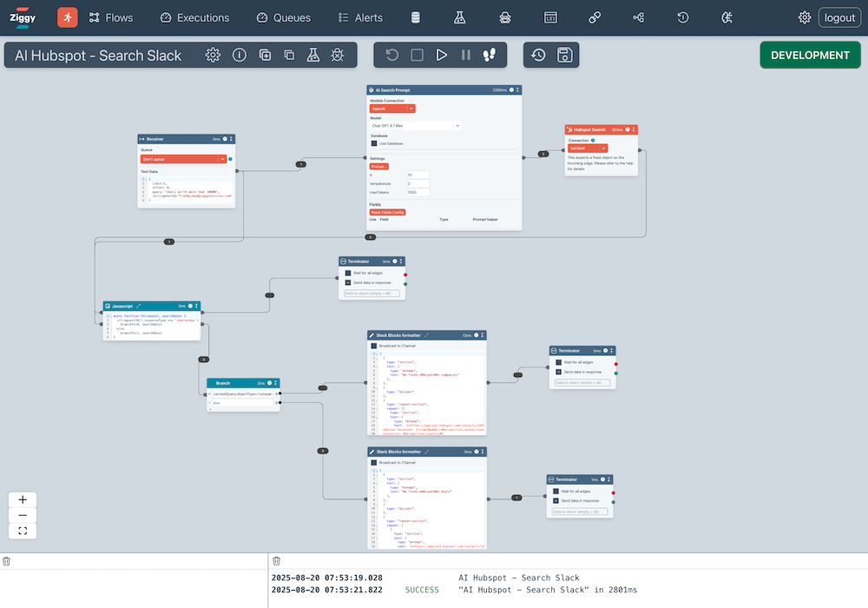Toggle Send data in response in 1ms Terminator

click(x=556, y=500)
